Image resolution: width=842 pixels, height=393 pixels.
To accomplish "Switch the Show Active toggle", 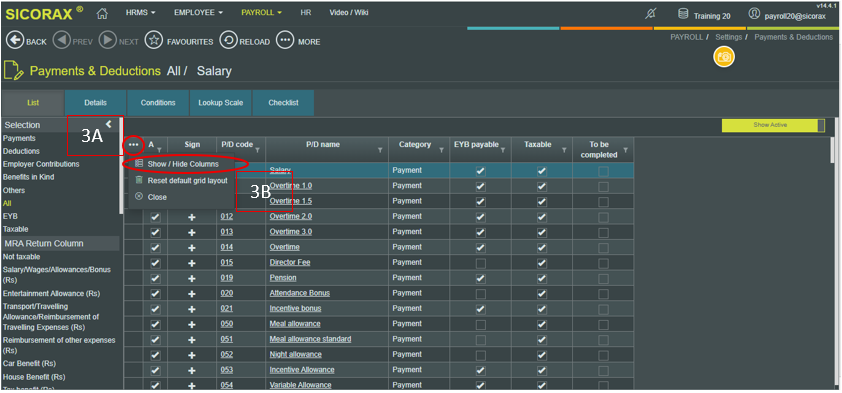I will click(773, 126).
